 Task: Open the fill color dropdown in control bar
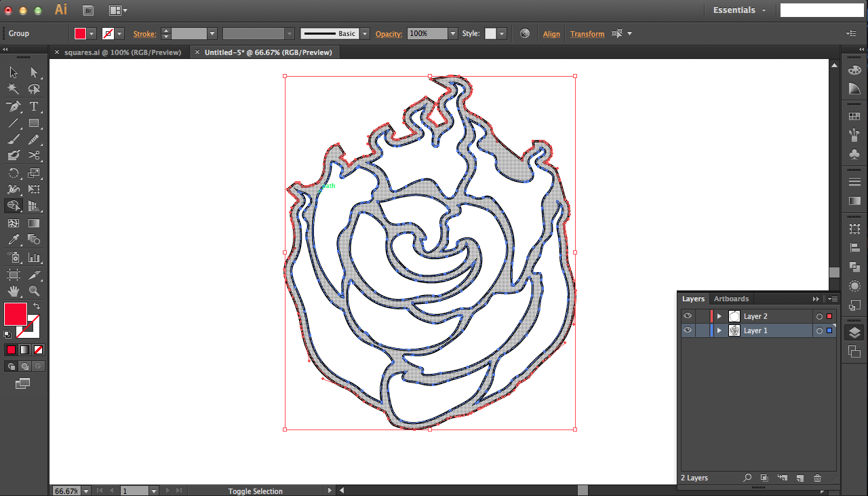[x=93, y=33]
